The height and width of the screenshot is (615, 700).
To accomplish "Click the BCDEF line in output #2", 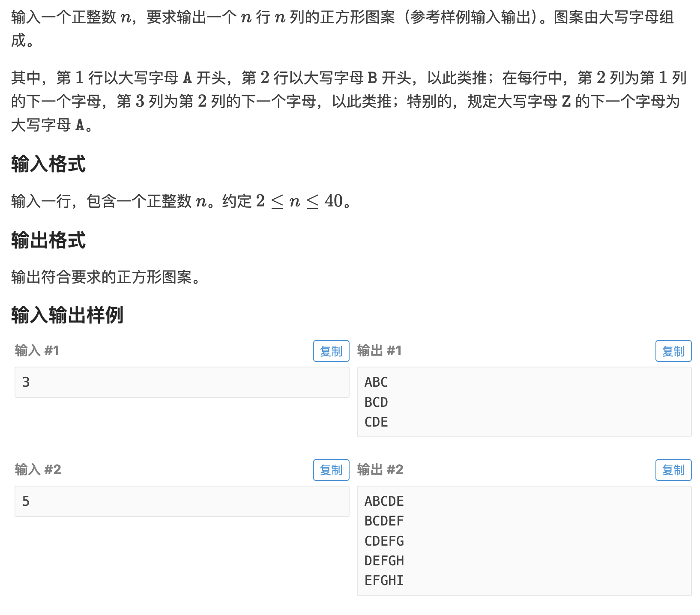I will [384, 521].
